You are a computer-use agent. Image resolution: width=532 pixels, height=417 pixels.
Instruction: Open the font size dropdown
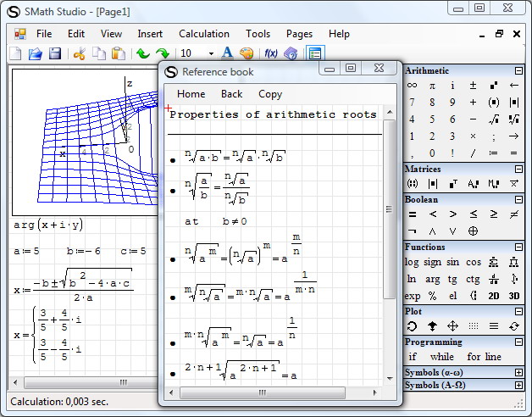(x=211, y=53)
